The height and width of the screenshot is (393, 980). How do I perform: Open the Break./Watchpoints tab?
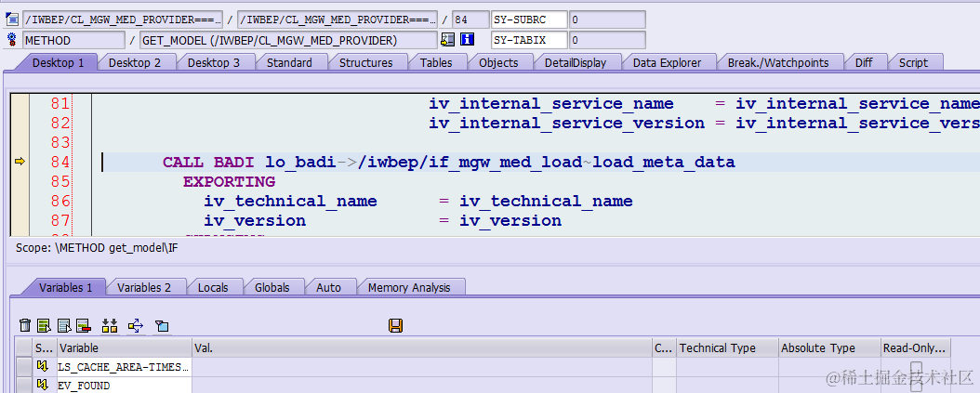(x=777, y=62)
